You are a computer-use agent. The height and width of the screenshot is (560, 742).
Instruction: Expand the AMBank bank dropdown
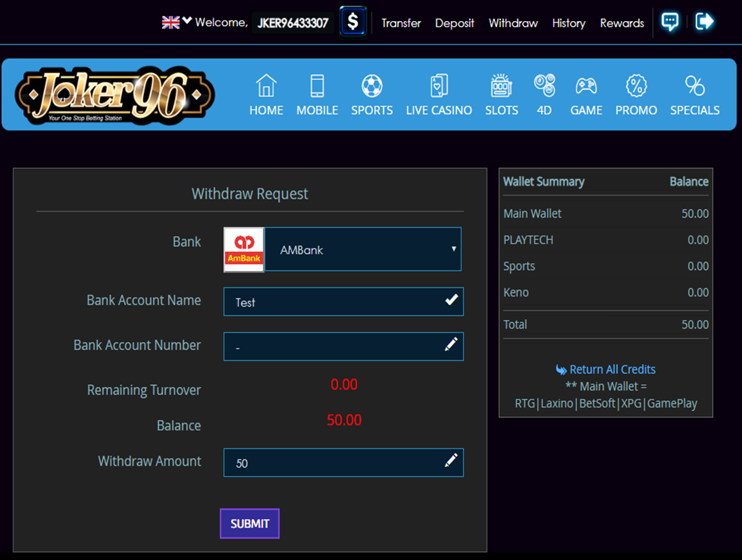(363, 249)
